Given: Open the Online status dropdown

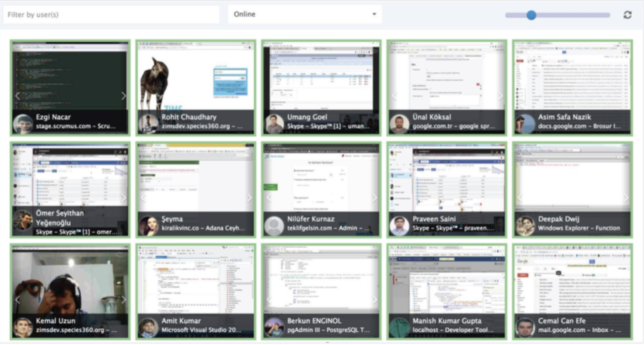Looking at the screenshot, I should (305, 14).
